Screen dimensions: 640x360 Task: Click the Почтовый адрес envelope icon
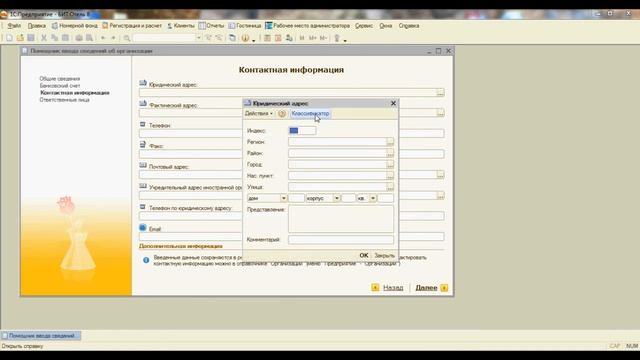[143, 165]
